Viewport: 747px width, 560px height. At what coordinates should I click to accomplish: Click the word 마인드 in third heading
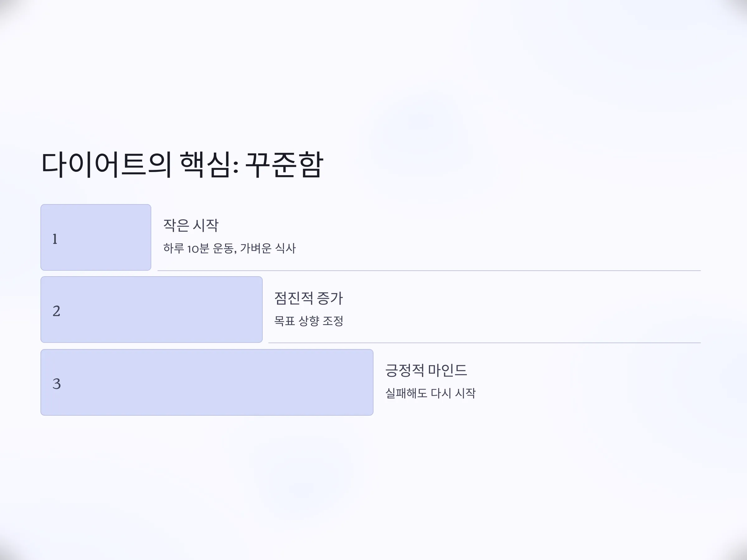(x=448, y=370)
